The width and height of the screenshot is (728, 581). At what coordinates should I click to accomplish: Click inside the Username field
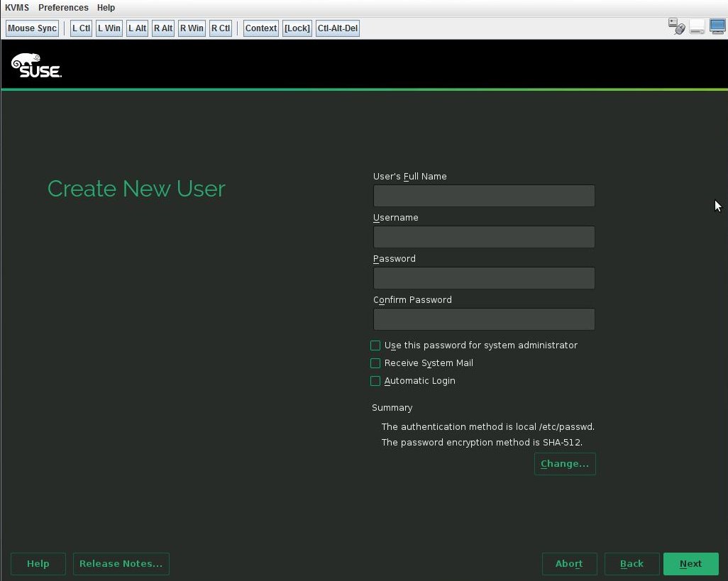point(483,236)
